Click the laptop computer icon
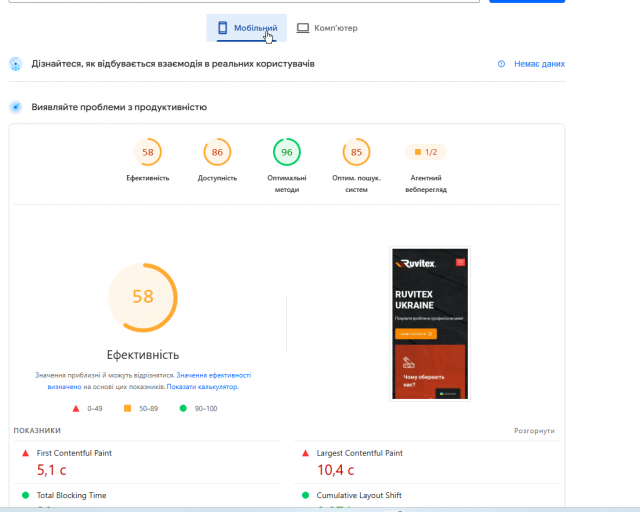Image resolution: width=640 pixels, height=512 pixels. (x=302, y=28)
